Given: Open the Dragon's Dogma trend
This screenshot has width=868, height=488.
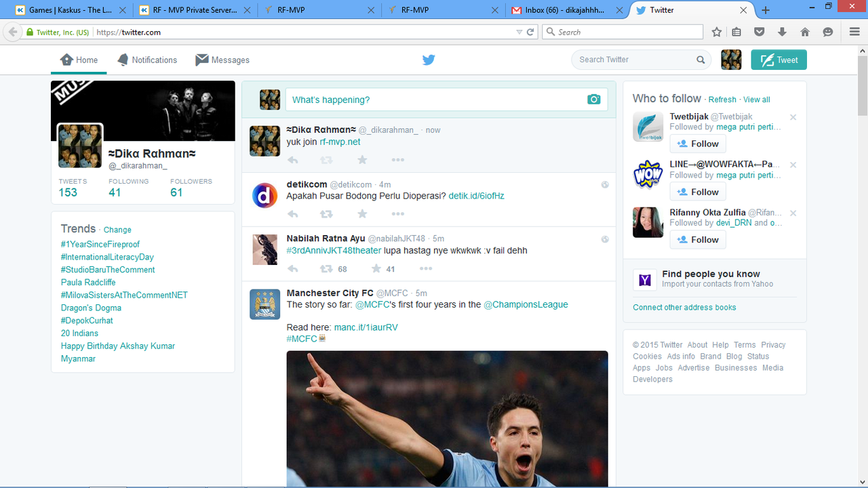Looking at the screenshot, I should pyautogui.click(x=91, y=308).
